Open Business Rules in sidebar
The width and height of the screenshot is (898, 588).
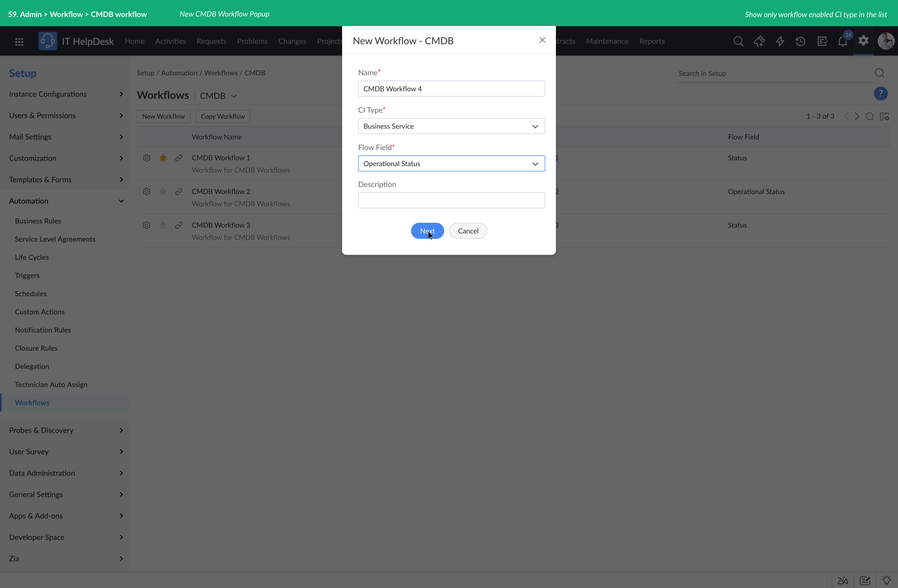pyautogui.click(x=38, y=221)
